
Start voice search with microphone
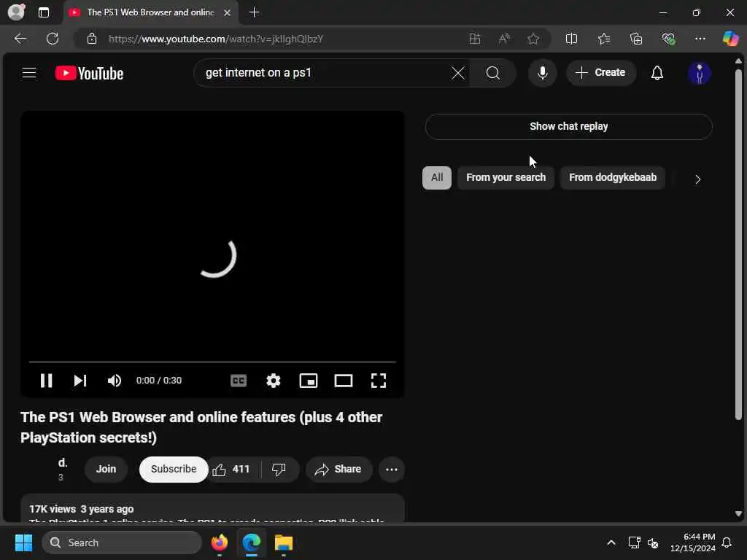pyautogui.click(x=542, y=73)
